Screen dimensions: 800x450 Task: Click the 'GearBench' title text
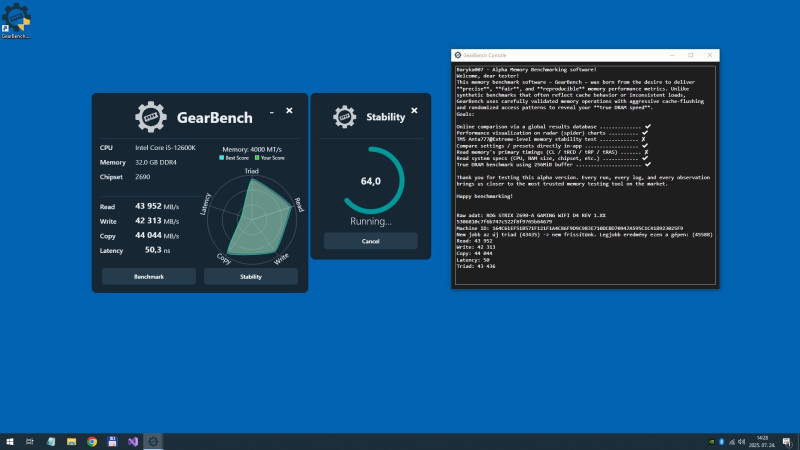215,117
